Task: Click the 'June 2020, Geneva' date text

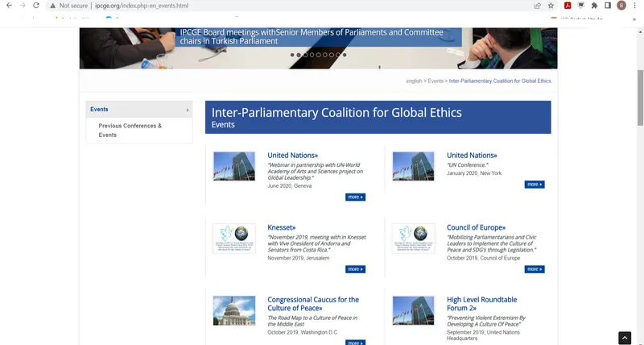Action: pyautogui.click(x=290, y=186)
